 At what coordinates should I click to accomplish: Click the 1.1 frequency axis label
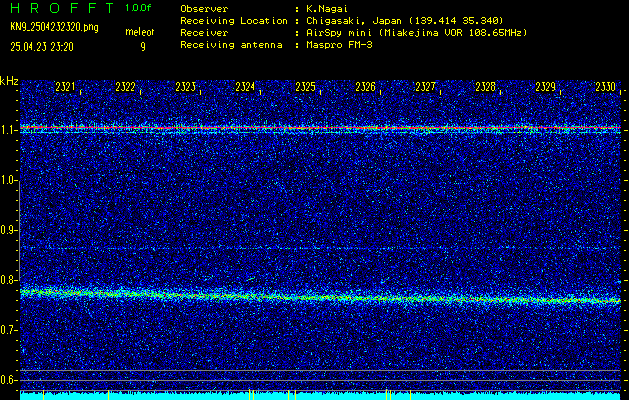tap(8, 130)
